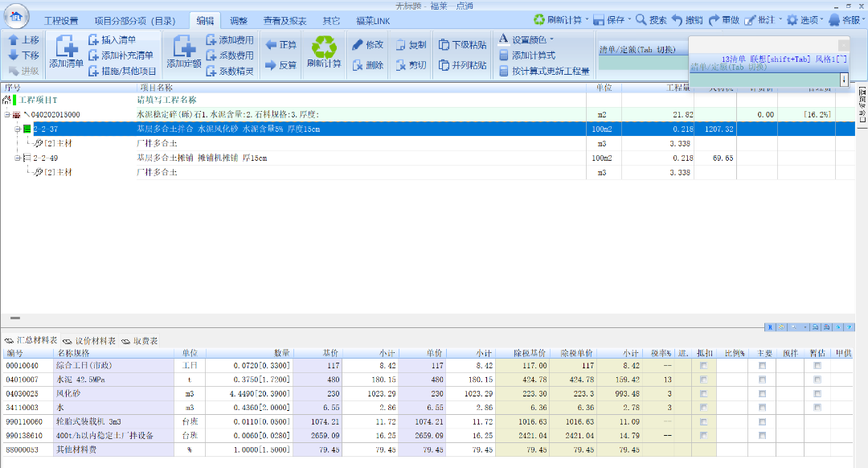Close the floating search popup
Viewport: 868px width, 468px height.
(x=843, y=45)
